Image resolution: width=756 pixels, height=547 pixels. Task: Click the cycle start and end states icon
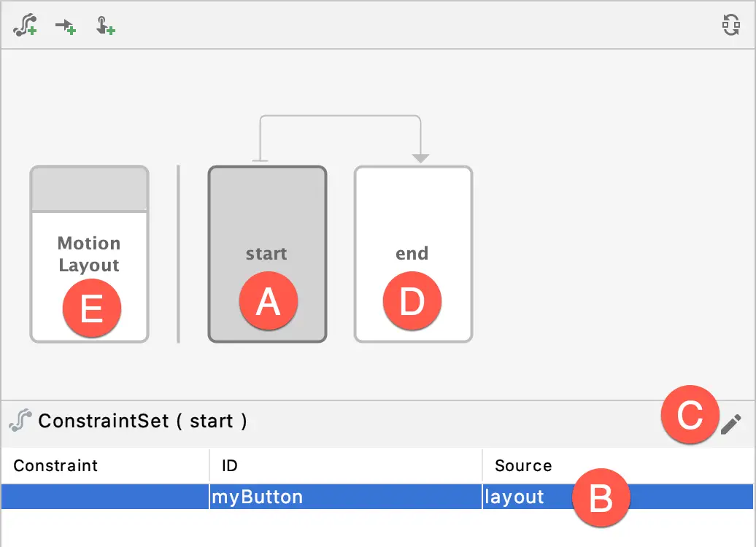coord(730,24)
